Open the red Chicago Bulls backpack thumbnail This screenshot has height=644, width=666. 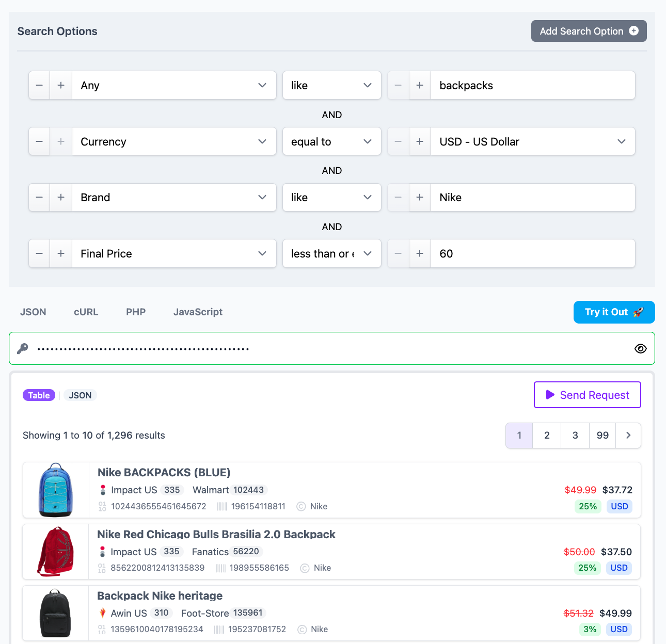click(56, 552)
